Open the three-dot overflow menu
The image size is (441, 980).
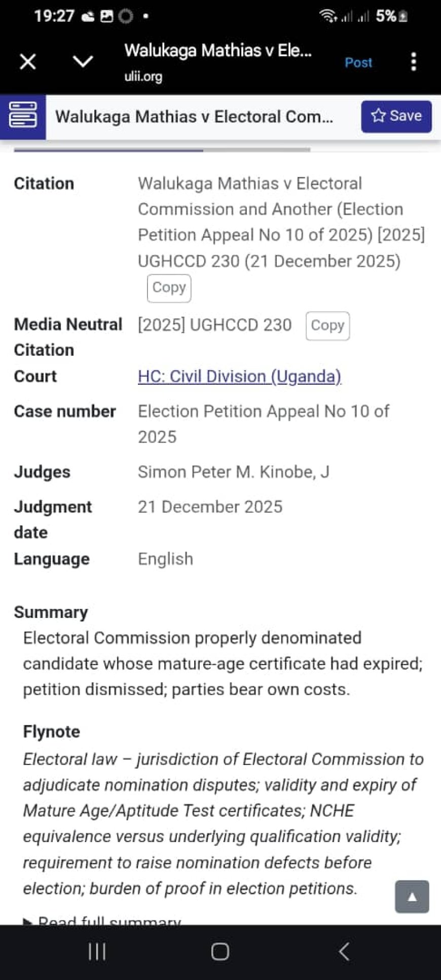click(414, 62)
